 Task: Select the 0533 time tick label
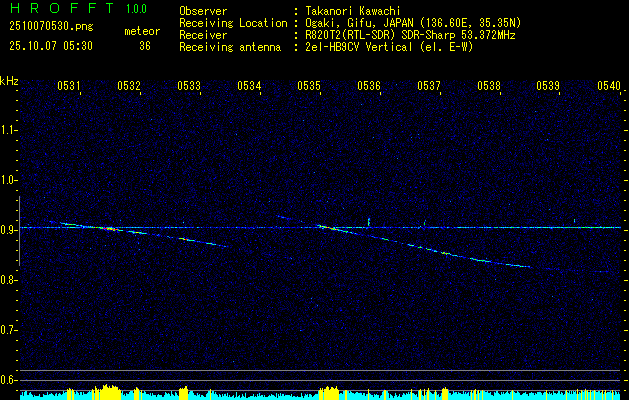[x=189, y=87]
